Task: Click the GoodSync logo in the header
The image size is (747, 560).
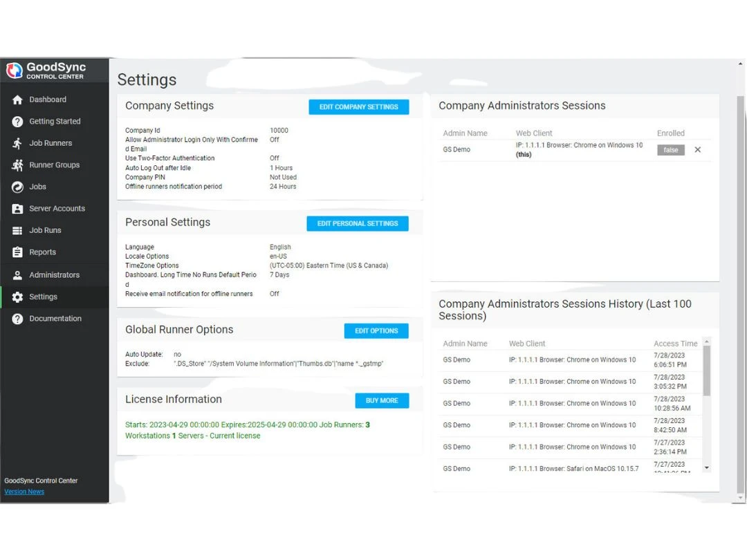Action: 15,71
